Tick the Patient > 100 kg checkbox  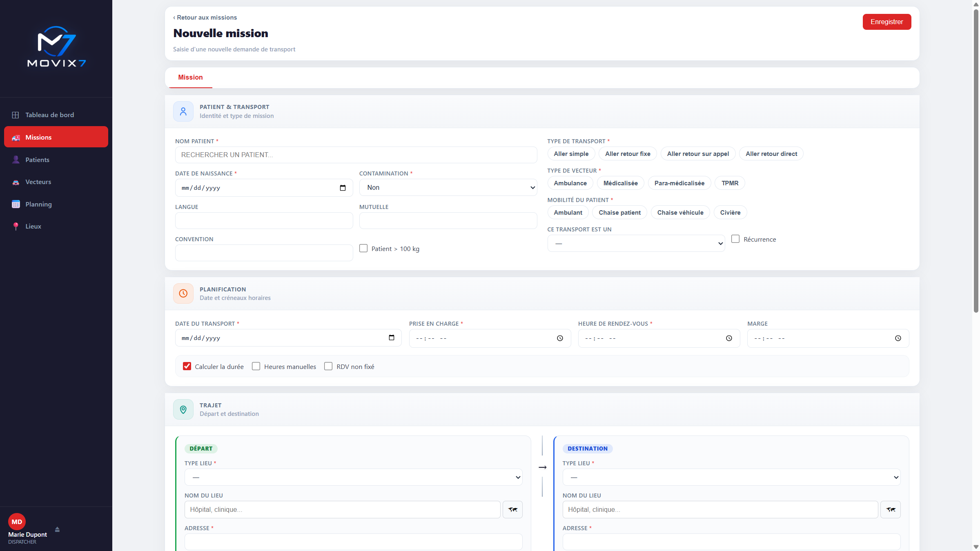pos(363,249)
